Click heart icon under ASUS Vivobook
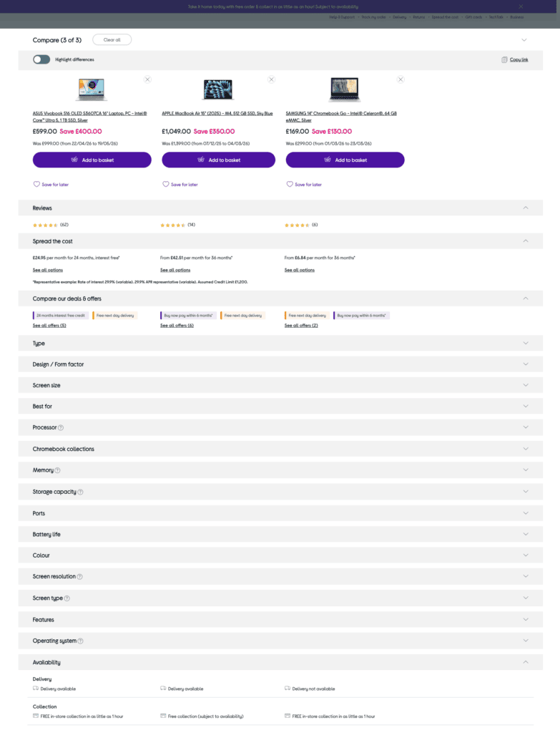 click(x=36, y=184)
